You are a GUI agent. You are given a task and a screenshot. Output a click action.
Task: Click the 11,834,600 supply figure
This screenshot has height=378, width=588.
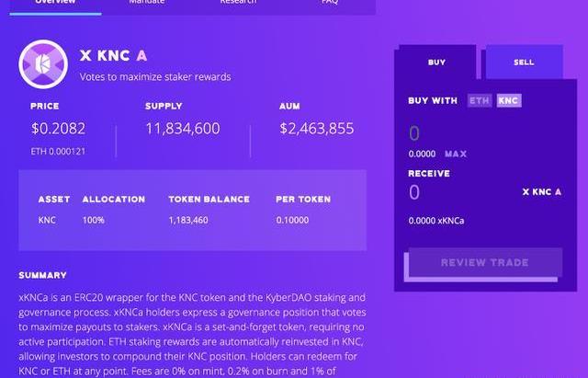pyautogui.click(x=182, y=129)
